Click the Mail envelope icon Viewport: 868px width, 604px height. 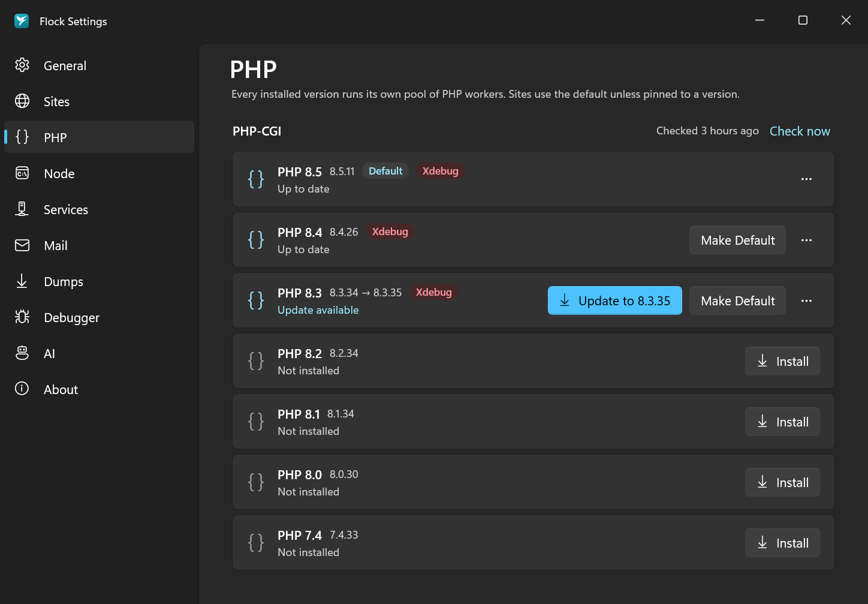[22, 245]
